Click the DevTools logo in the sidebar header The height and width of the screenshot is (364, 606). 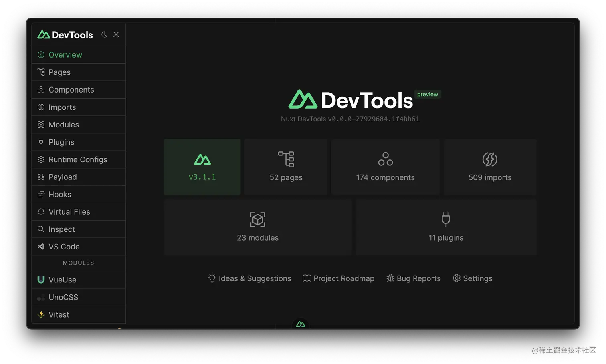tap(65, 35)
